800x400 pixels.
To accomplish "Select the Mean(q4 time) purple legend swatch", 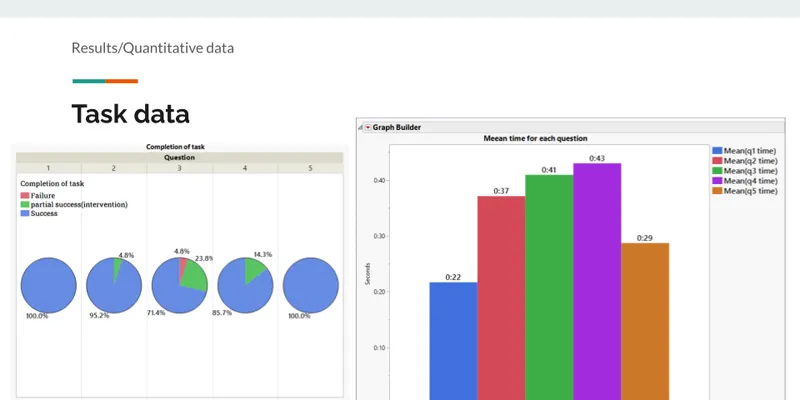I will [x=717, y=181].
